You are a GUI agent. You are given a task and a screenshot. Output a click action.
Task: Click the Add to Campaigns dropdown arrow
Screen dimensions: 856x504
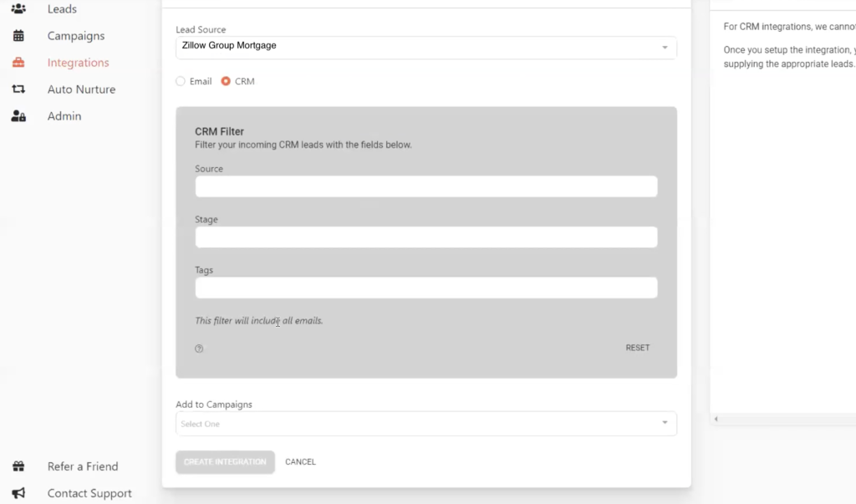(665, 423)
